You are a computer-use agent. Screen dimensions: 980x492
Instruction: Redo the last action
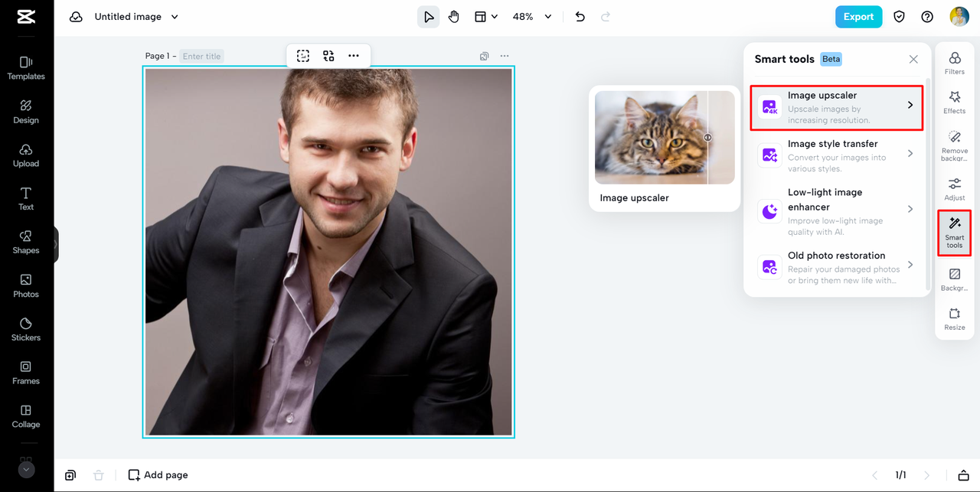point(606,17)
